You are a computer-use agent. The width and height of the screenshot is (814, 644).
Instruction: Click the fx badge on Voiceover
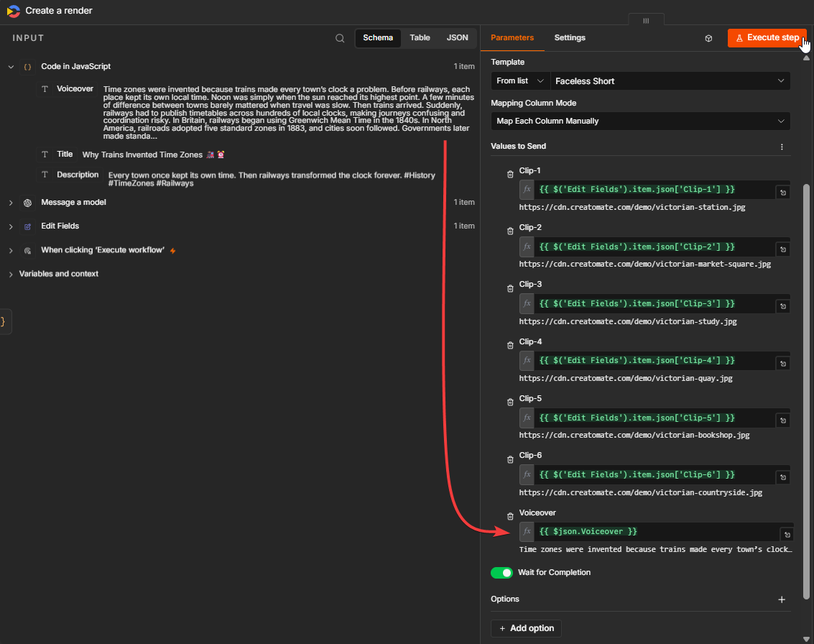(x=527, y=531)
